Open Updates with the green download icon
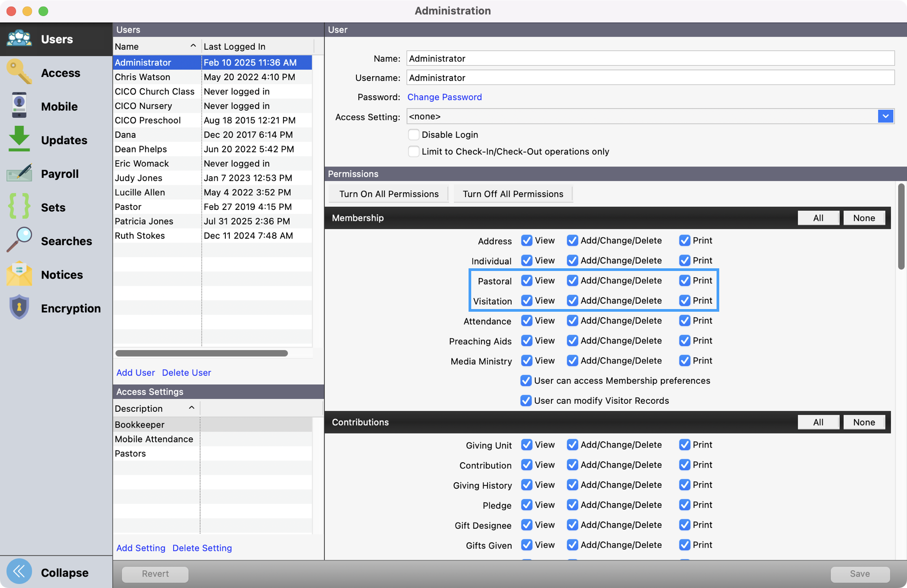This screenshot has width=907, height=588. (x=18, y=139)
